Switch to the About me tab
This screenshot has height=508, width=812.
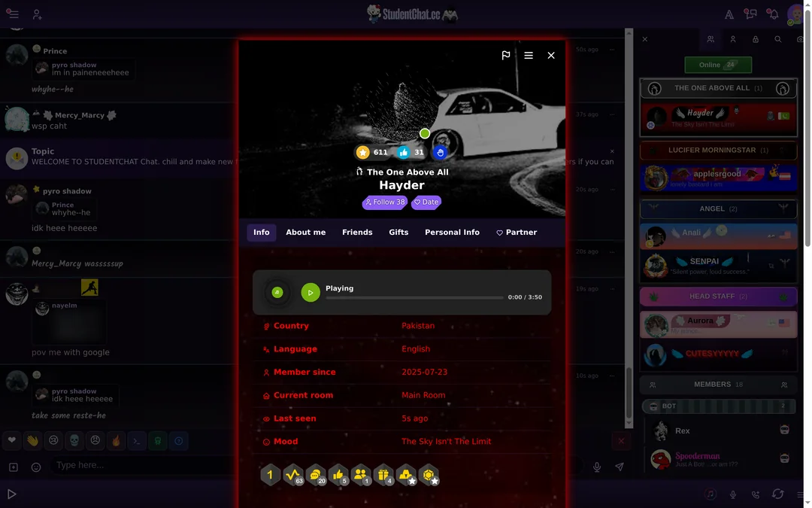click(x=305, y=233)
